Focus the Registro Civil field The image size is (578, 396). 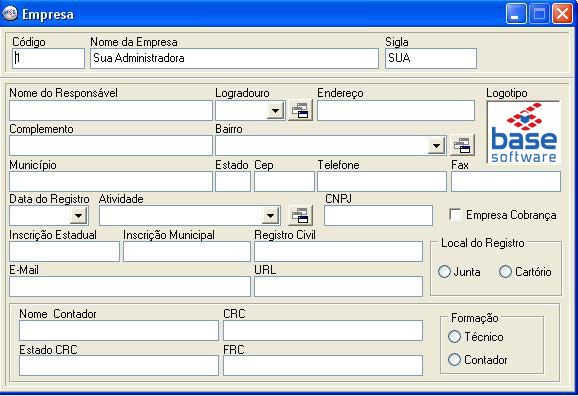pos(338,251)
